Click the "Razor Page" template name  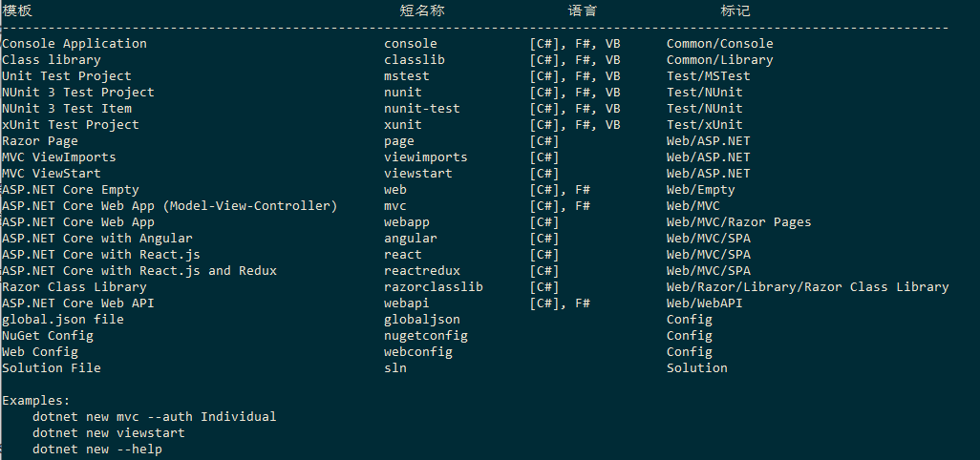click(x=40, y=140)
